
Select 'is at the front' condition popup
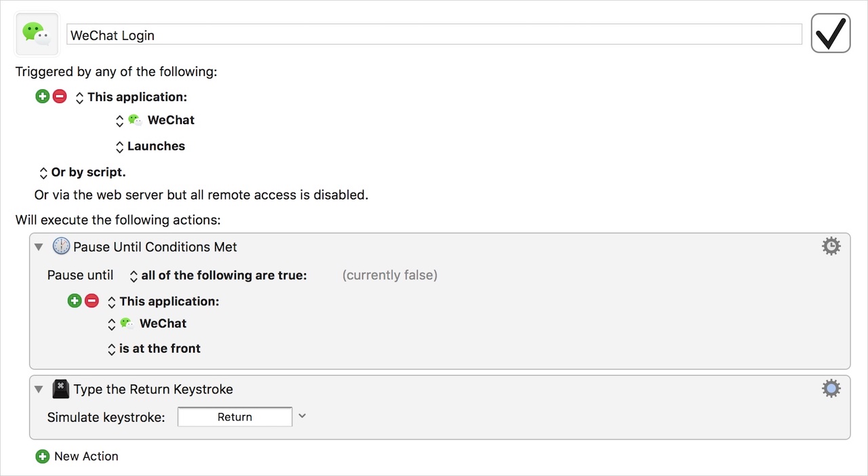coord(154,349)
